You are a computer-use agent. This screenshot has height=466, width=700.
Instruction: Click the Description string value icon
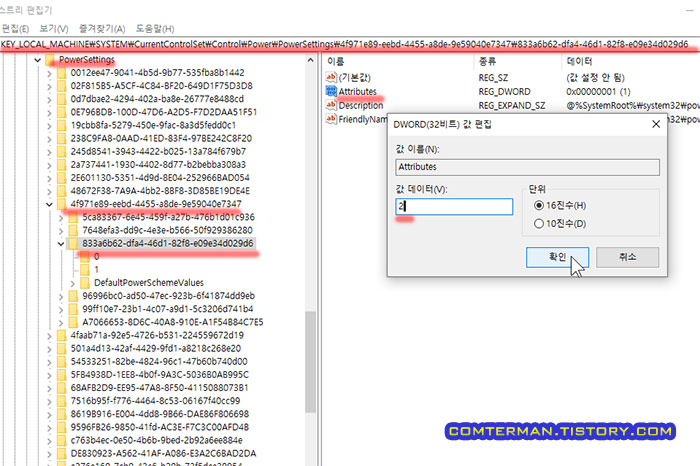(331, 105)
